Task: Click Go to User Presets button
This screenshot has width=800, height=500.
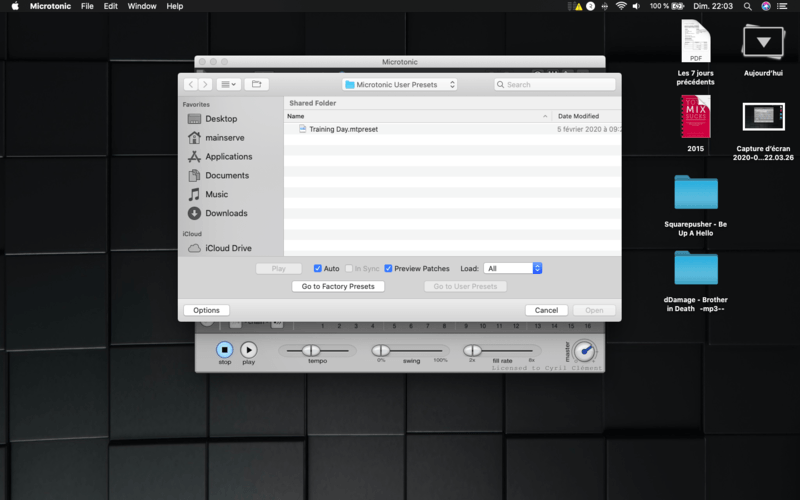Action: pyautogui.click(x=465, y=286)
